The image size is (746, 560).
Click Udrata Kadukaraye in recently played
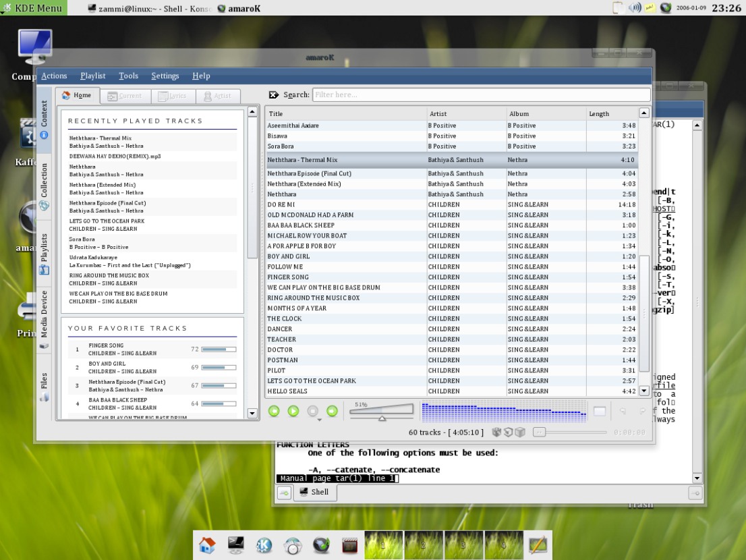93,258
